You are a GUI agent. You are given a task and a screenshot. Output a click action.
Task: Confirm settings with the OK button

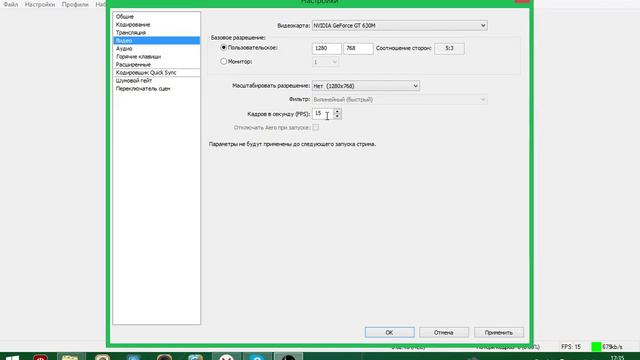[x=389, y=333]
